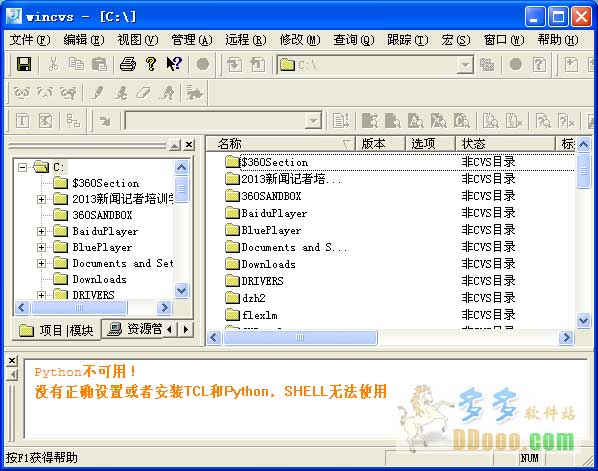Click the 状态 column header
This screenshot has height=471, width=598.
point(505,144)
